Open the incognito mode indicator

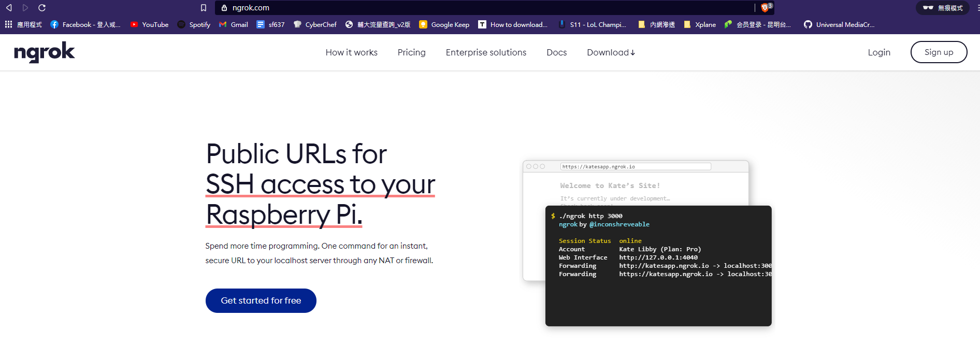click(x=943, y=8)
